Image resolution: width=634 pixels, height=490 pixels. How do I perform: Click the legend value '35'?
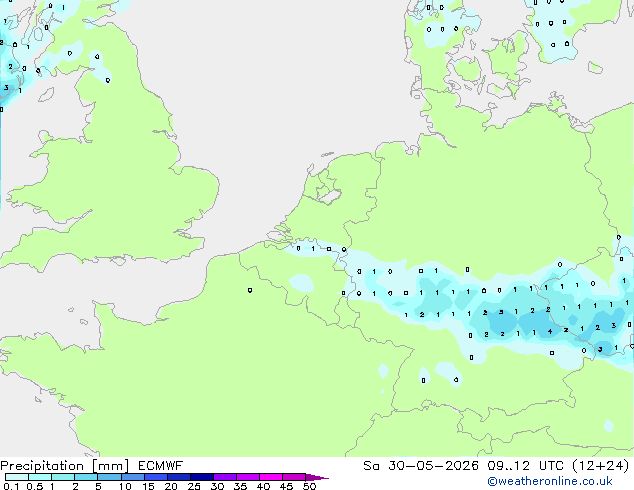(240, 486)
